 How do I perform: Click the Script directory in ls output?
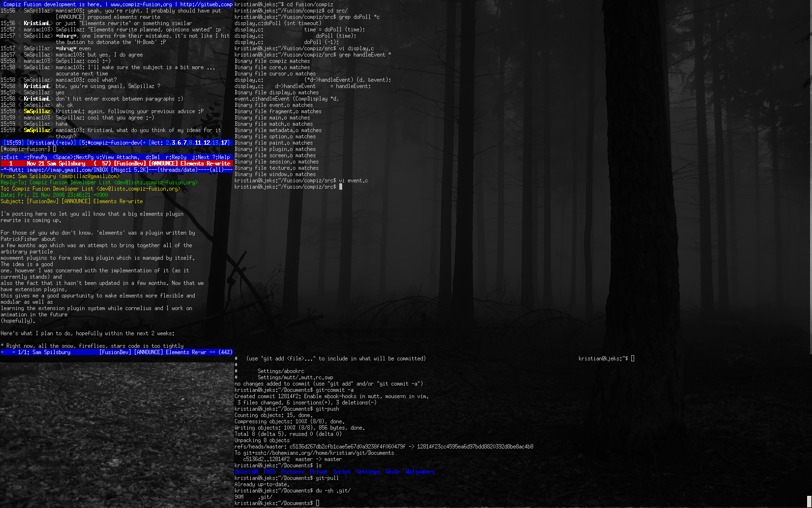coord(342,472)
